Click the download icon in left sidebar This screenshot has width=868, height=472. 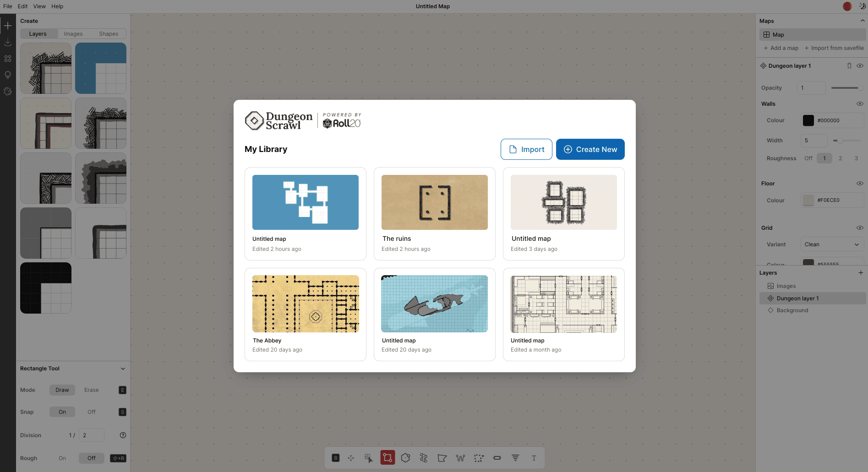click(x=8, y=43)
